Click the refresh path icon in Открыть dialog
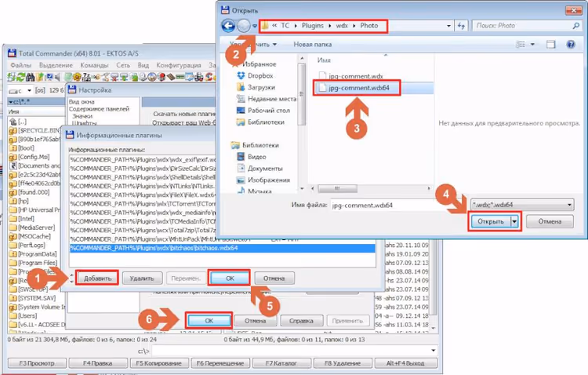Screen dimensions: 588x375 (461, 26)
